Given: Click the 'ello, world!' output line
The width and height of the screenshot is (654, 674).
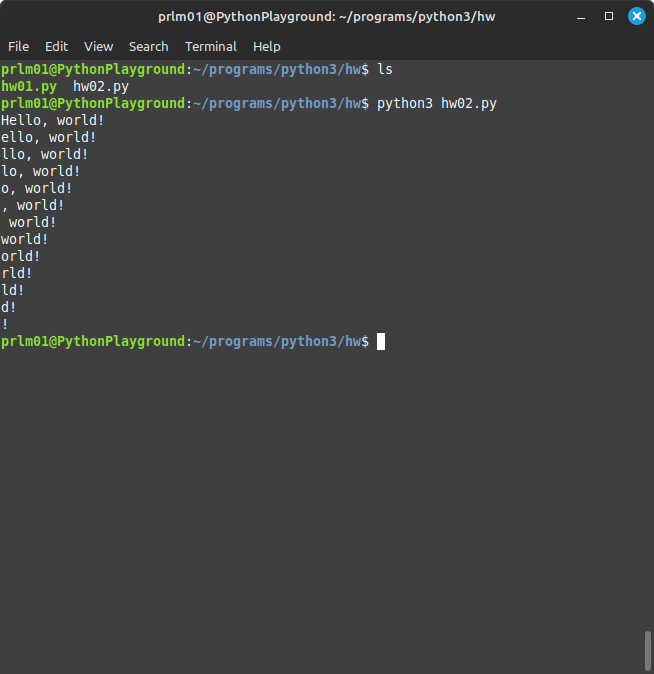Looking at the screenshot, I should click(x=49, y=138).
